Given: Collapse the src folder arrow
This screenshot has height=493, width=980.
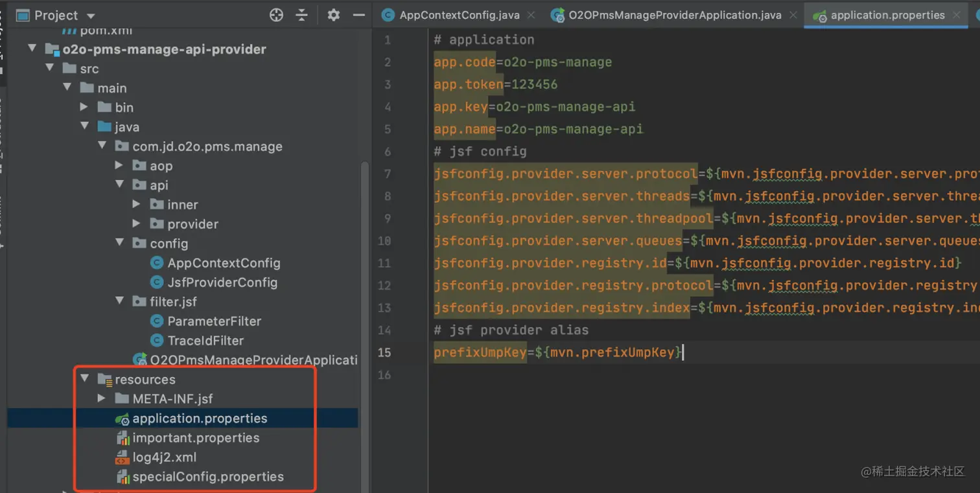Looking at the screenshot, I should [x=50, y=68].
